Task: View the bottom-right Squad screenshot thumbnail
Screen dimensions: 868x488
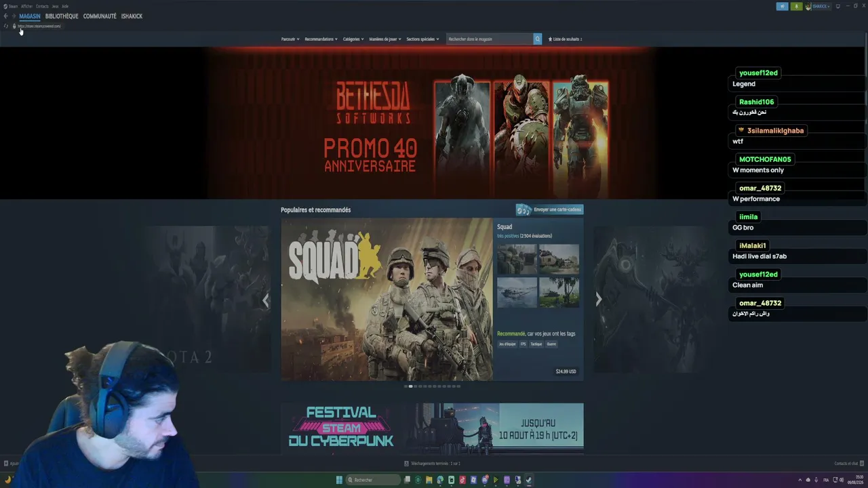Action: tap(559, 292)
